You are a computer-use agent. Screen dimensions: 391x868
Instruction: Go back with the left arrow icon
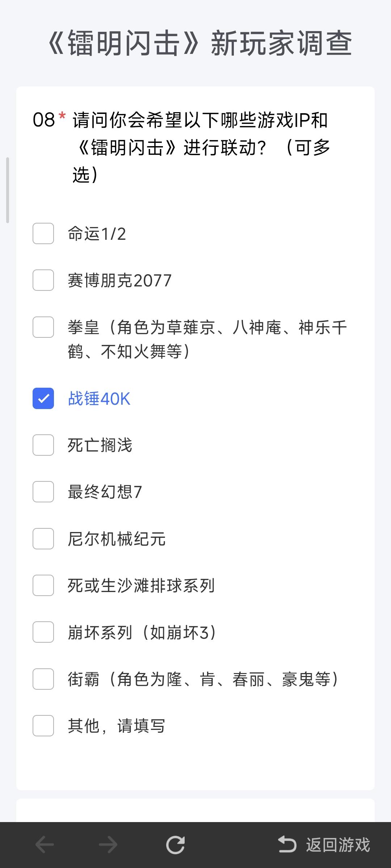[45, 845]
